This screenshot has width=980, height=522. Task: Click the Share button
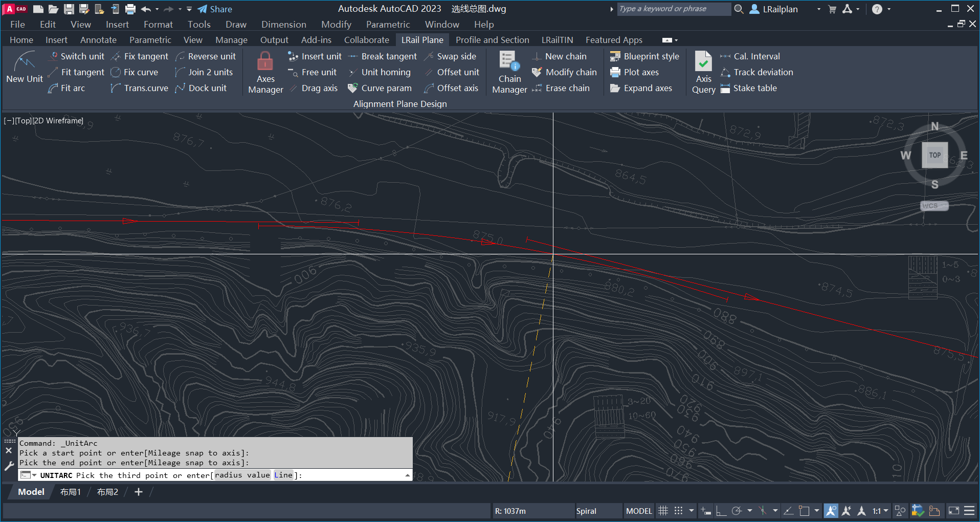pos(215,9)
